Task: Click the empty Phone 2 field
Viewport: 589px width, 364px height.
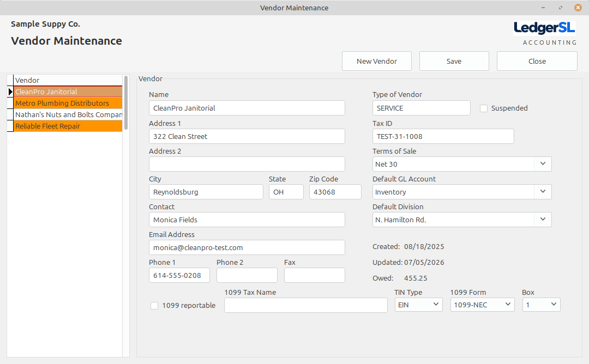Action: point(247,275)
